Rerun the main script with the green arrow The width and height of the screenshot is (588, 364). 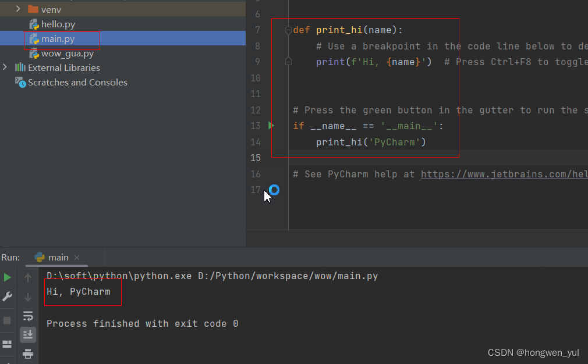point(8,277)
